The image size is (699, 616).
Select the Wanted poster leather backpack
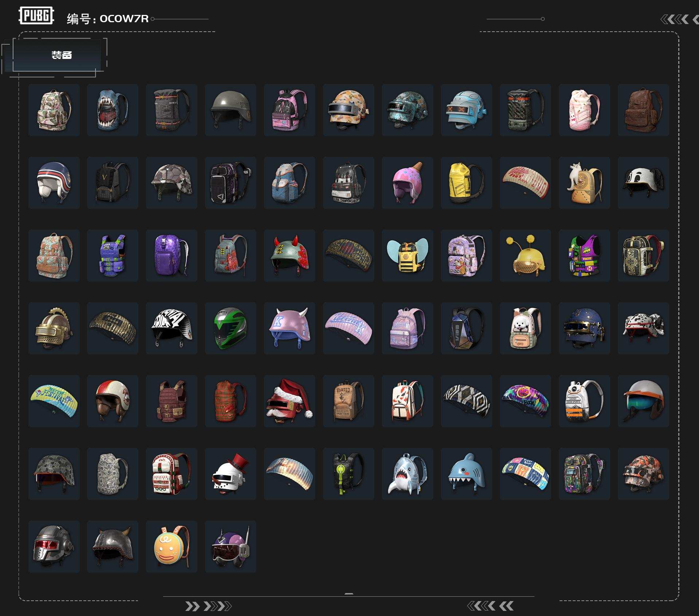[x=348, y=401]
